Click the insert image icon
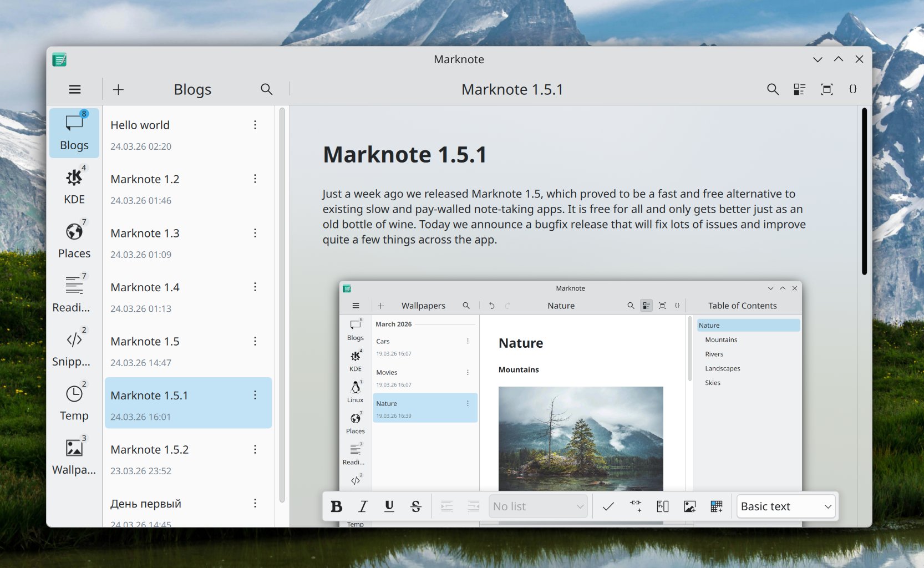This screenshot has width=924, height=568. point(689,506)
